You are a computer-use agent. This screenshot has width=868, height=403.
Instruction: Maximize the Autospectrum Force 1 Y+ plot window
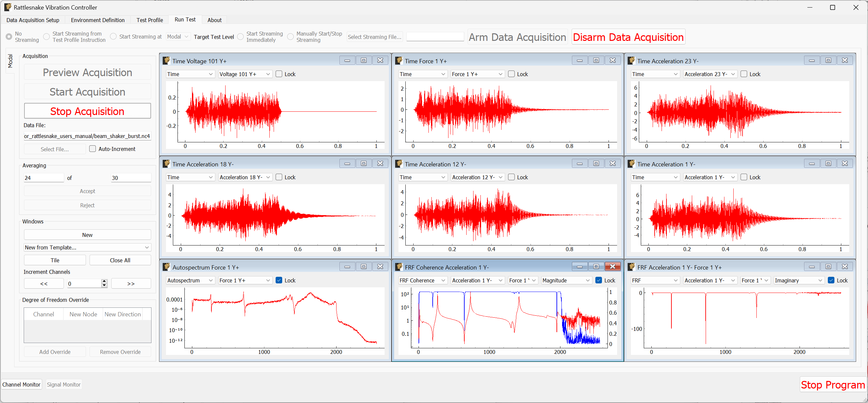tap(364, 266)
